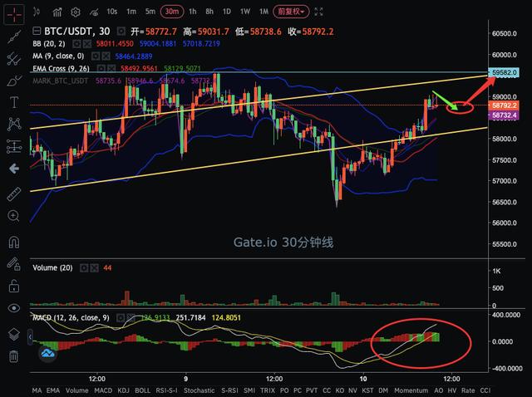This screenshot has height=397, width=532.
Task: Add the S-RSI indicator
Action: click(x=229, y=390)
